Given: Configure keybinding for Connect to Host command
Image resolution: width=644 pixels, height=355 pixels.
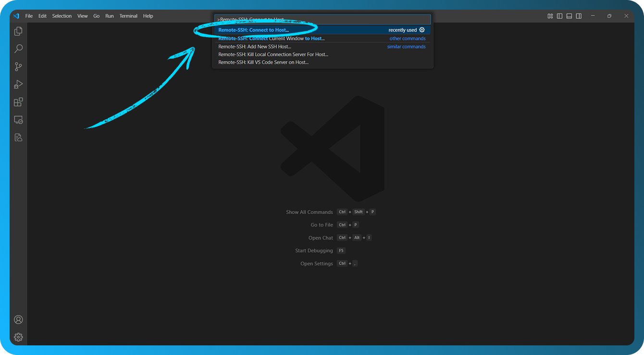Looking at the screenshot, I should (421, 30).
